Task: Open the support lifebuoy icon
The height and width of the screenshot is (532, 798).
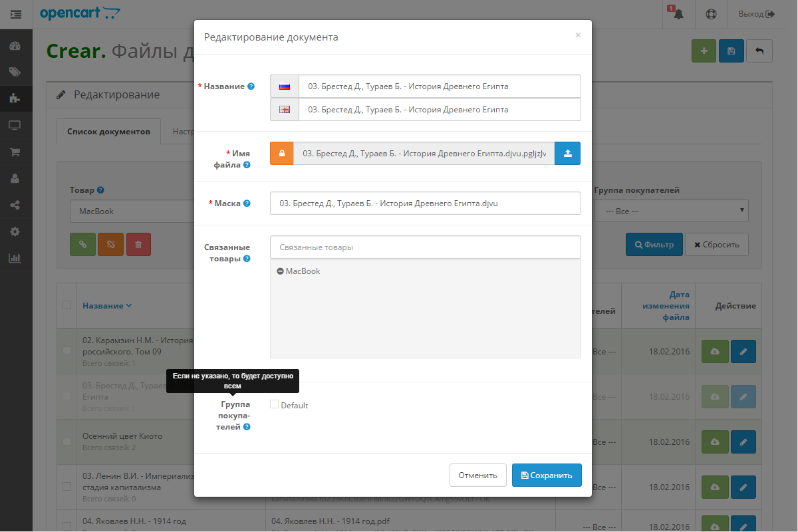Action: pos(712,14)
